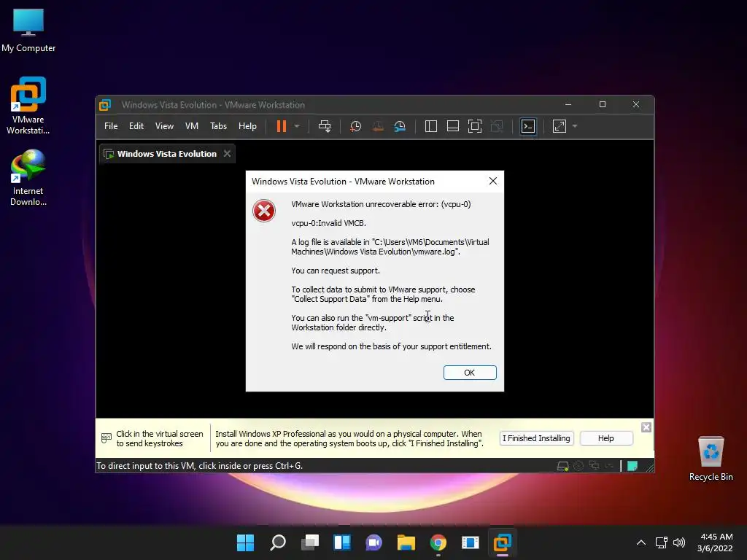Viewport: 747px width, 560px height.
Task: Click Send Ctrl+Alt+Del toolbar icon
Action: pos(325,126)
